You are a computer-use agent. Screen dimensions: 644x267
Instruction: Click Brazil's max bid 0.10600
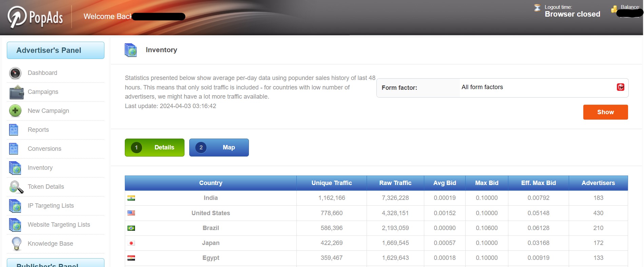(x=487, y=228)
